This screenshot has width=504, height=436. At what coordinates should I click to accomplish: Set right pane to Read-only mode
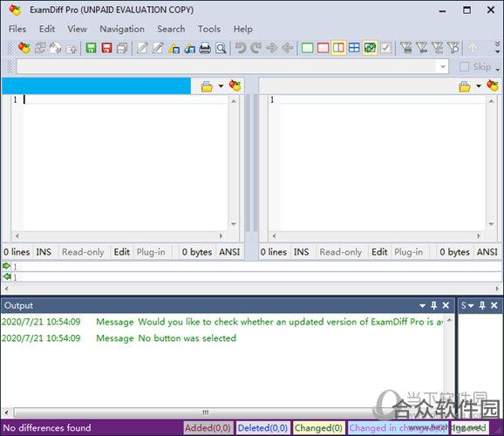[341, 252]
